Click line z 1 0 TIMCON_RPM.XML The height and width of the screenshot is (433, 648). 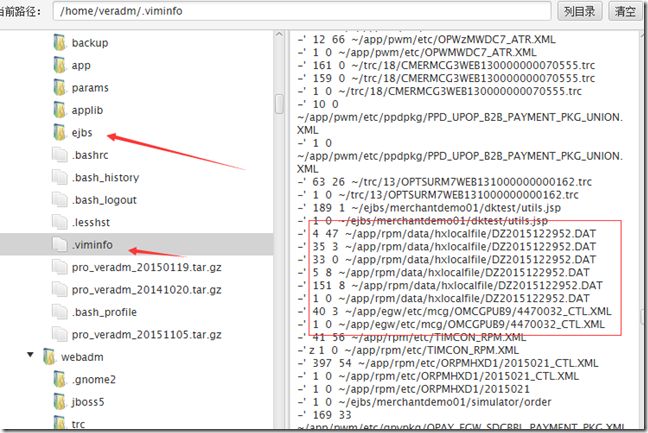pos(408,350)
